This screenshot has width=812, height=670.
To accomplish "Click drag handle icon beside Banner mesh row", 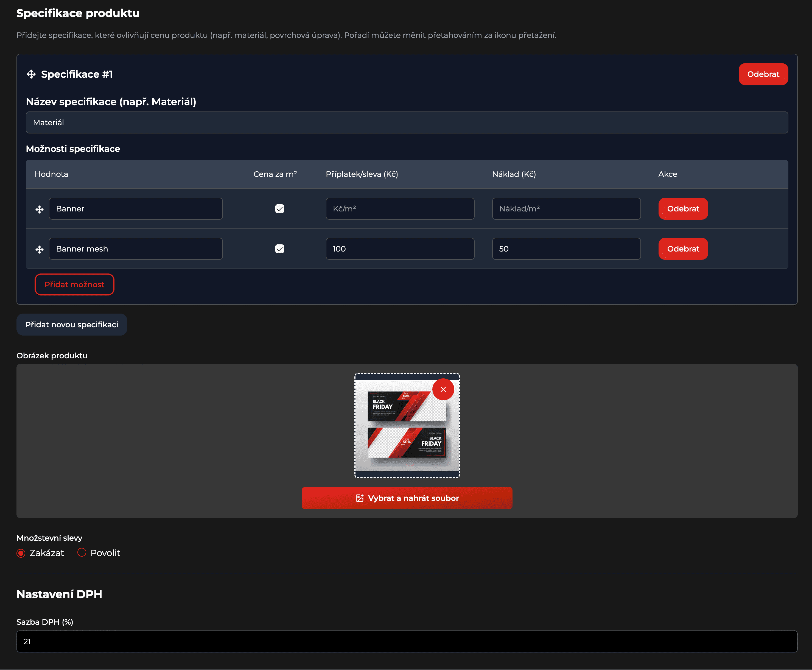I will click(39, 249).
